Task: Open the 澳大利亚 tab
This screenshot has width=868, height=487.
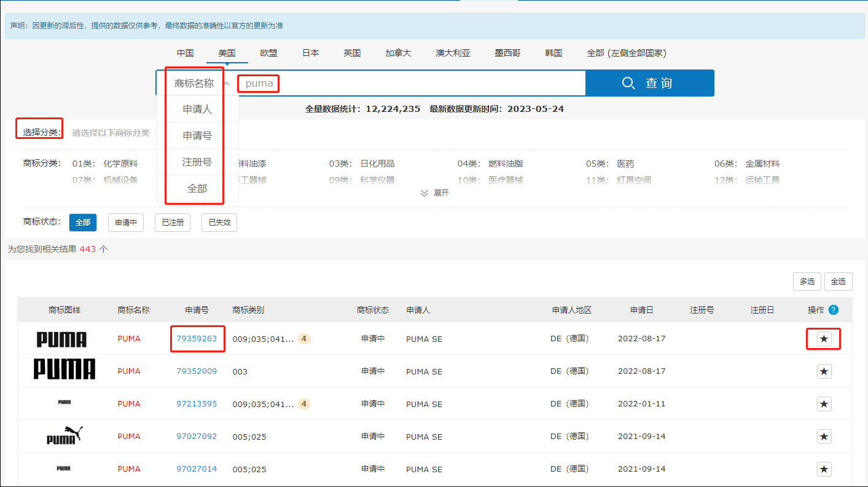Action: coord(453,53)
